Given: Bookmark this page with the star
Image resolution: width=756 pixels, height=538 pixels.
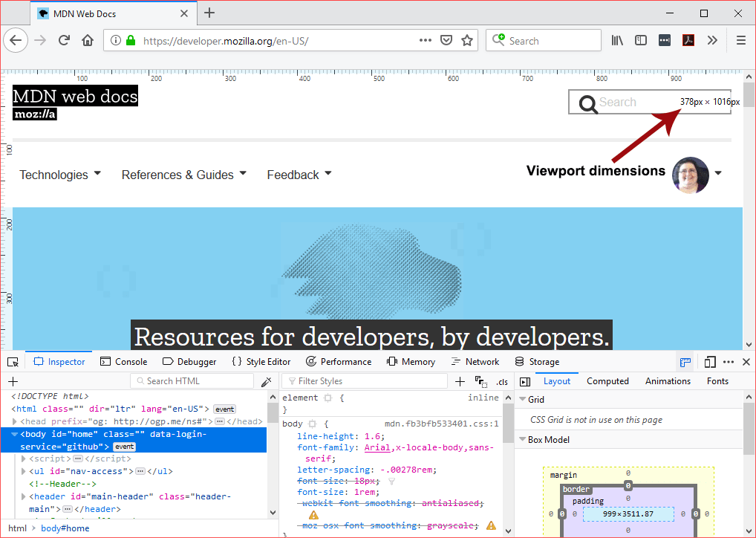Looking at the screenshot, I should click(x=467, y=40).
